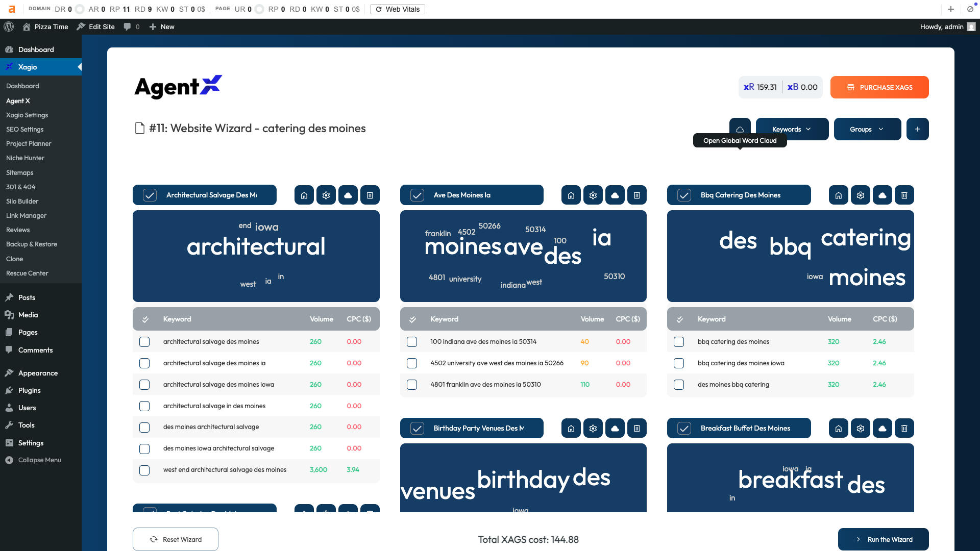Screen dimensions: 980x551
Task: Click Run the Wizard button
Action: click(883, 539)
